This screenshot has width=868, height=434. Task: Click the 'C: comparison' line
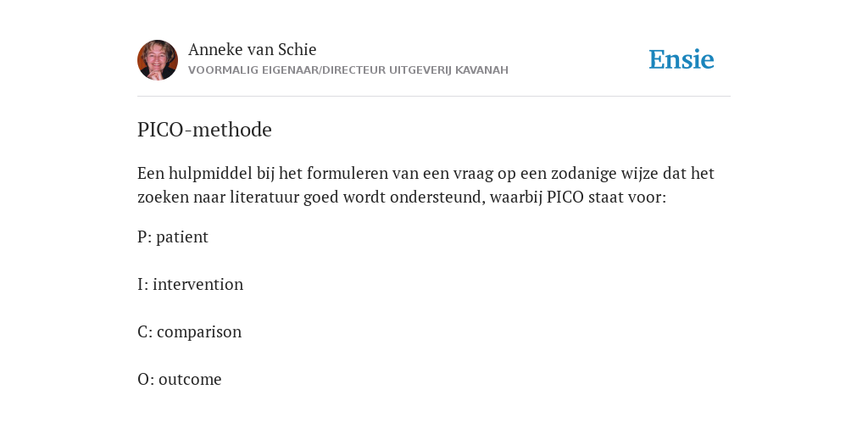coord(189,331)
